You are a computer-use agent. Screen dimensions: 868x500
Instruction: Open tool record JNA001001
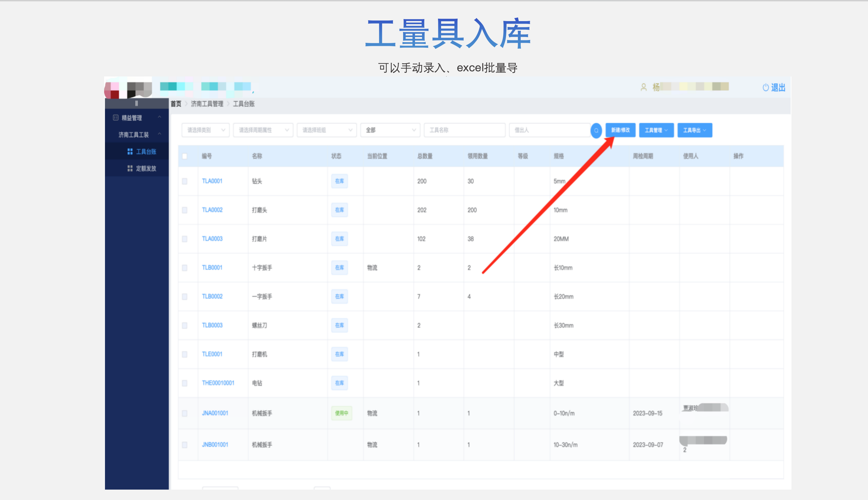[215, 413]
